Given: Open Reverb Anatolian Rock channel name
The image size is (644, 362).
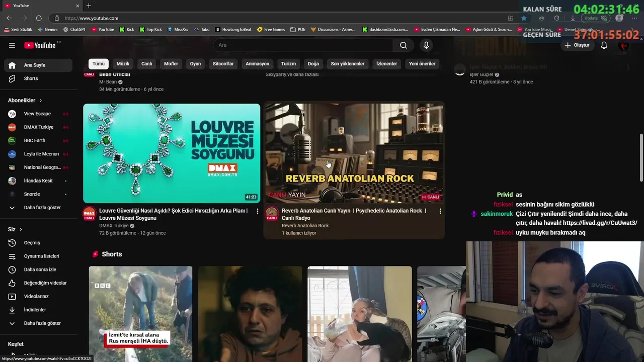Looking at the screenshot, I should pyautogui.click(x=305, y=226).
